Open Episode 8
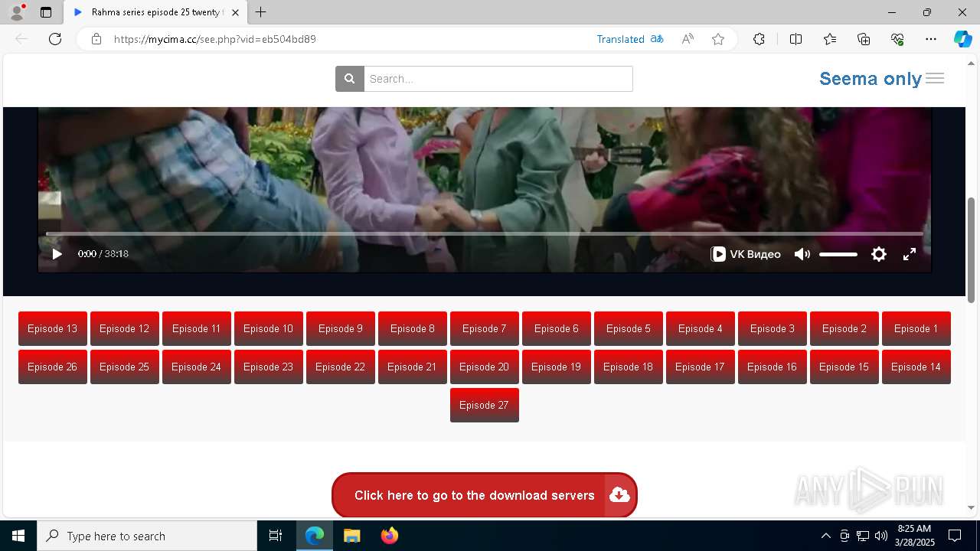This screenshot has width=980, height=551. [413, 328]
